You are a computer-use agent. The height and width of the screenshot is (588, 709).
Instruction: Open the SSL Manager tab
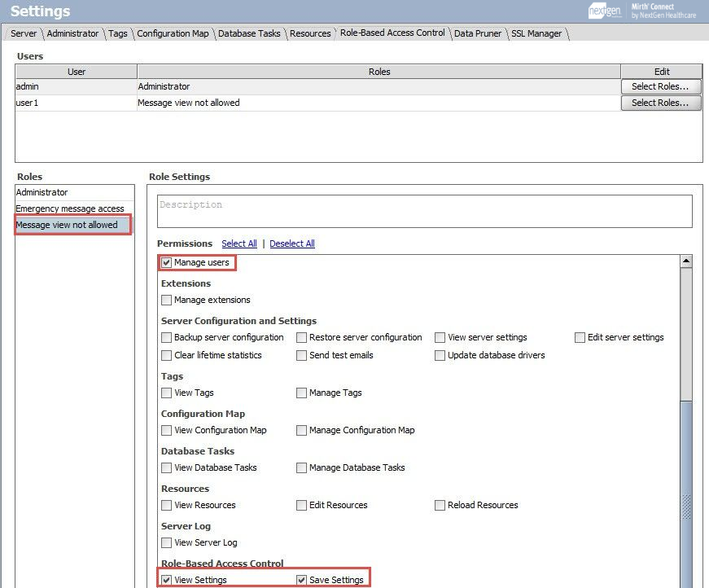[536, 33]
